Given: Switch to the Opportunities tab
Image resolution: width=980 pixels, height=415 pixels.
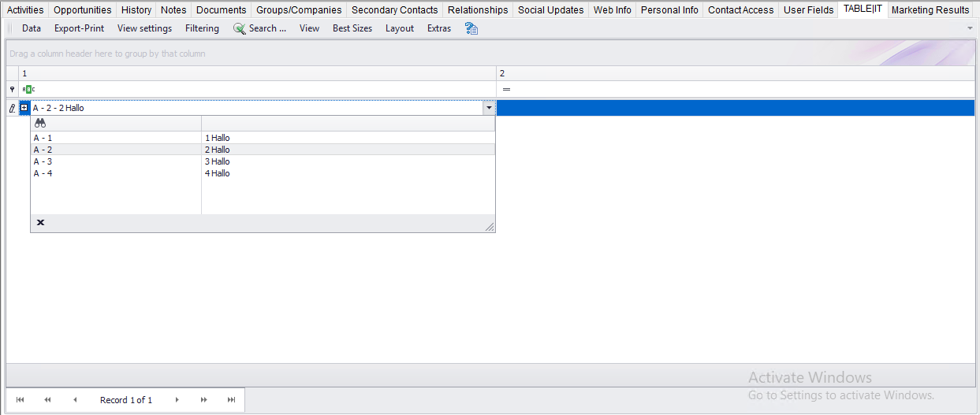Looking at the screenshot, I should coord(83,9).
